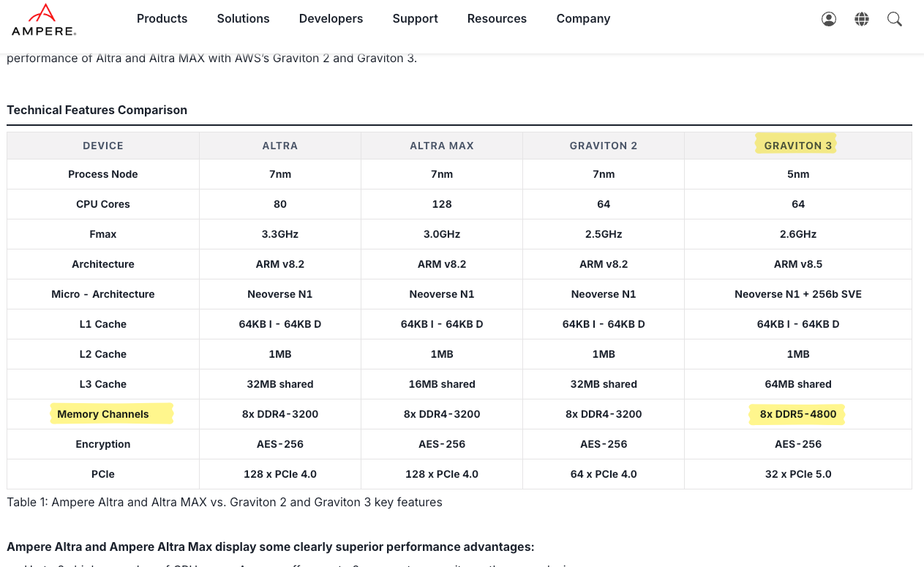This screenshot has height=567, width=924.
Task: Select the ALTRA column header
Action: tap(280, 146)
